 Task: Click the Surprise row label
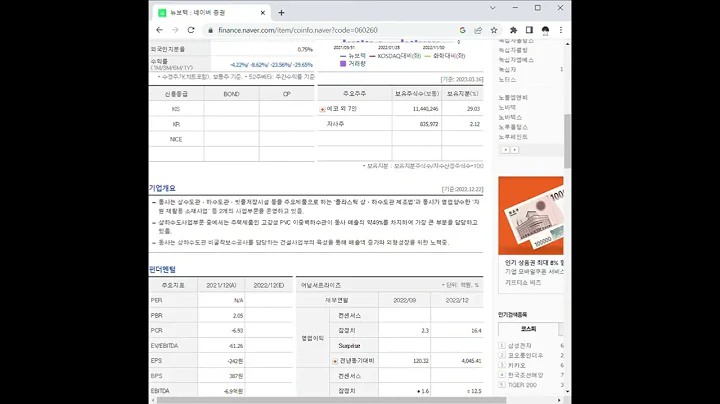click(x=349, y=346)
